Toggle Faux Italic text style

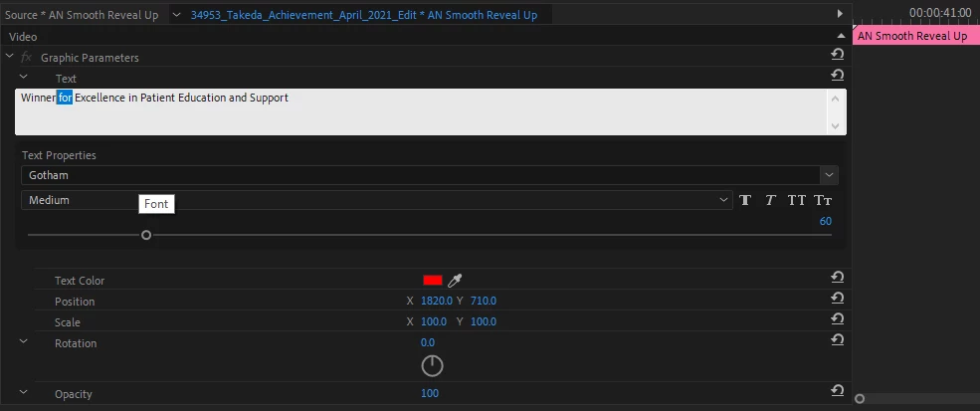[x=771, y=200]
